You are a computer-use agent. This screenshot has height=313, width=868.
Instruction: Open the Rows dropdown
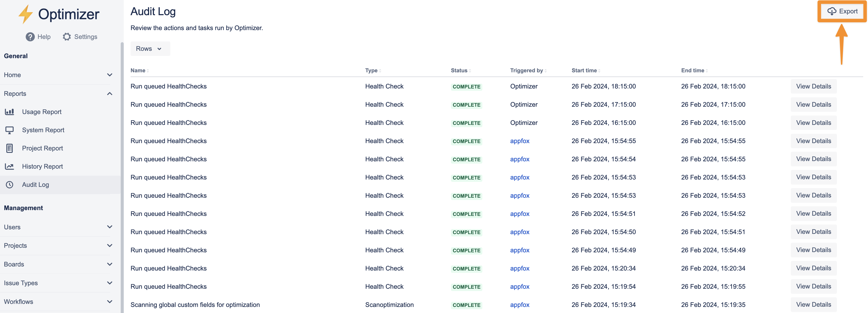point(150,49)
